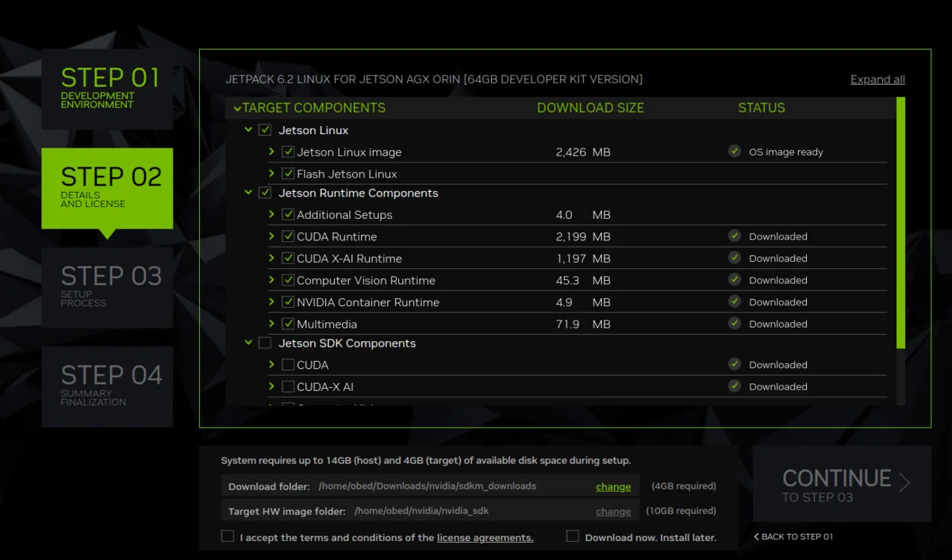
Task: Click the component list vertical scrollbar
Action: 900,223
